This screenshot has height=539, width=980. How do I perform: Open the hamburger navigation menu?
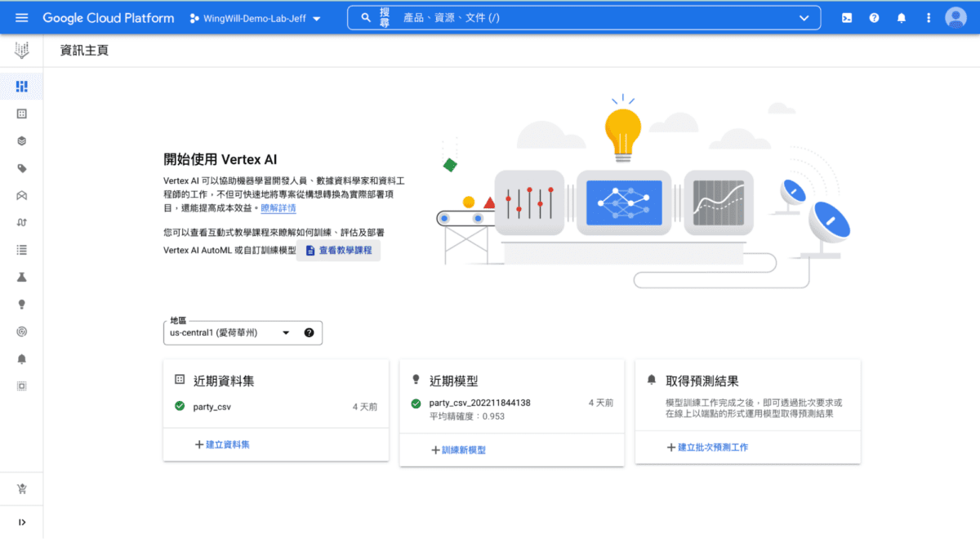coord(21,18)
